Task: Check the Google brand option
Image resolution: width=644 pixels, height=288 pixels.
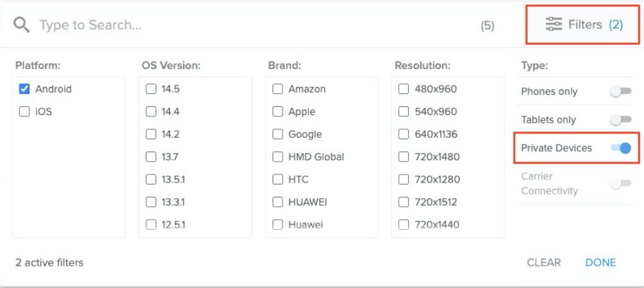Action: click(x=278, y=134)
